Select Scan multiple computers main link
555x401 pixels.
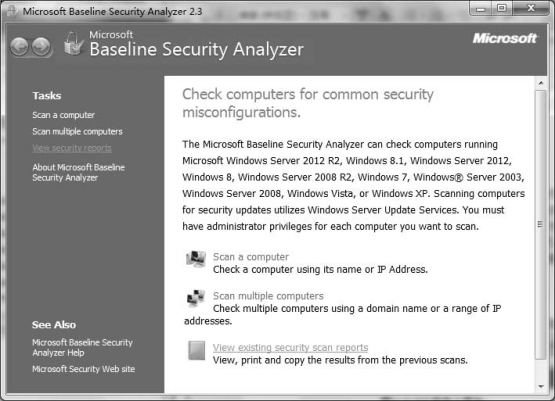[x=268, y=296]
